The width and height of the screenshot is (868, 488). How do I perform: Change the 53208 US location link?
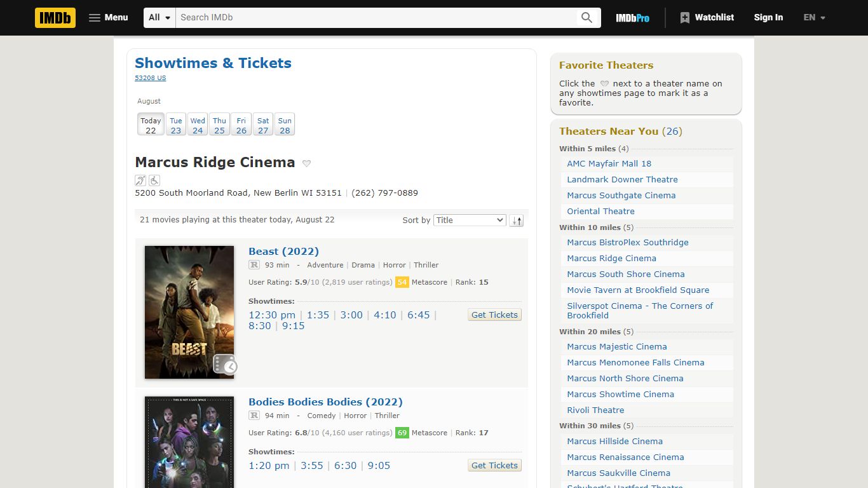tap(150, 78)
